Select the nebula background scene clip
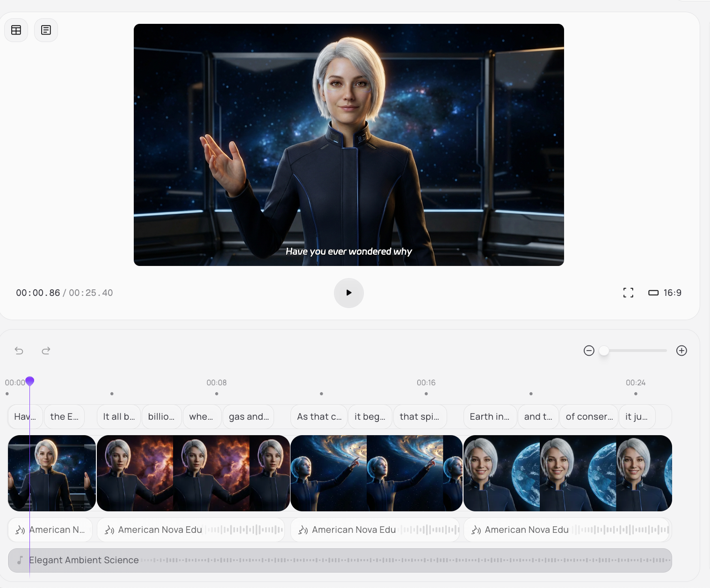710x588 pixels. coord(193,473)
